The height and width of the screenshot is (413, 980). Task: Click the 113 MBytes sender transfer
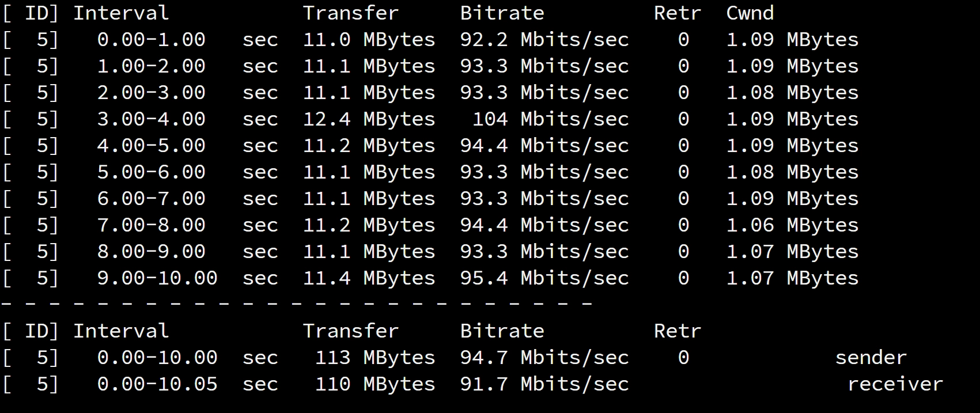(x=375, y=357)
